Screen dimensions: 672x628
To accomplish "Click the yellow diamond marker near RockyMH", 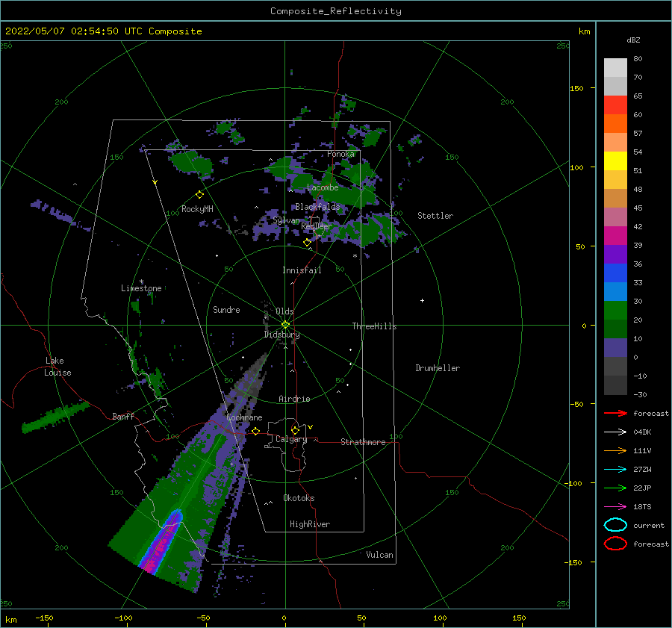I will pos(199,195).
